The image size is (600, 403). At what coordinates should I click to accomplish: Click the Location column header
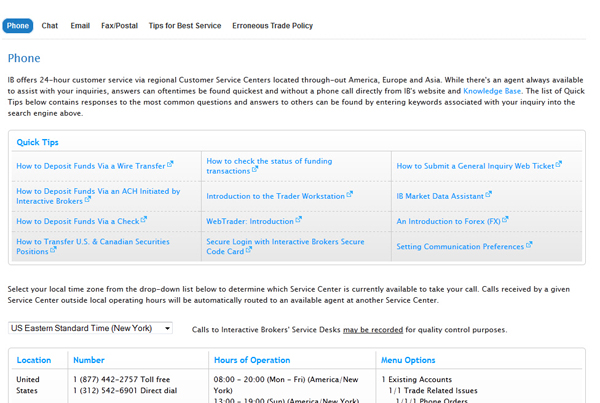pyautogui.click(x=34, y=360)
